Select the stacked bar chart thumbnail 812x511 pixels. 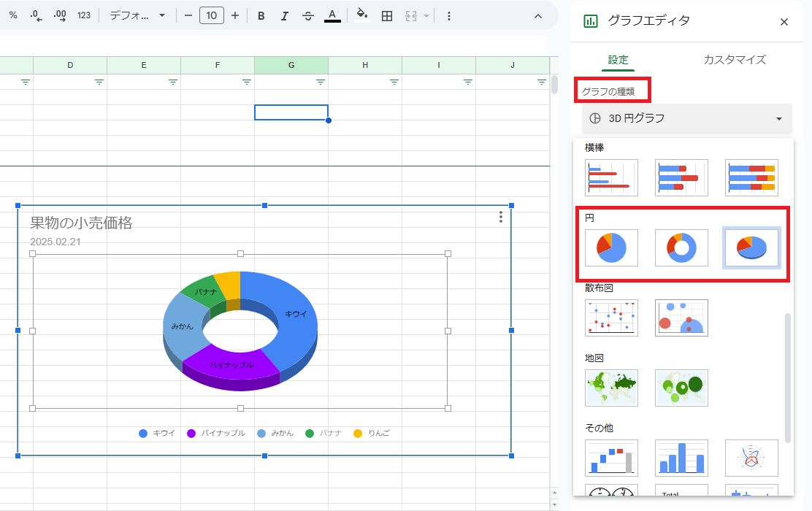tap(681, 177)
